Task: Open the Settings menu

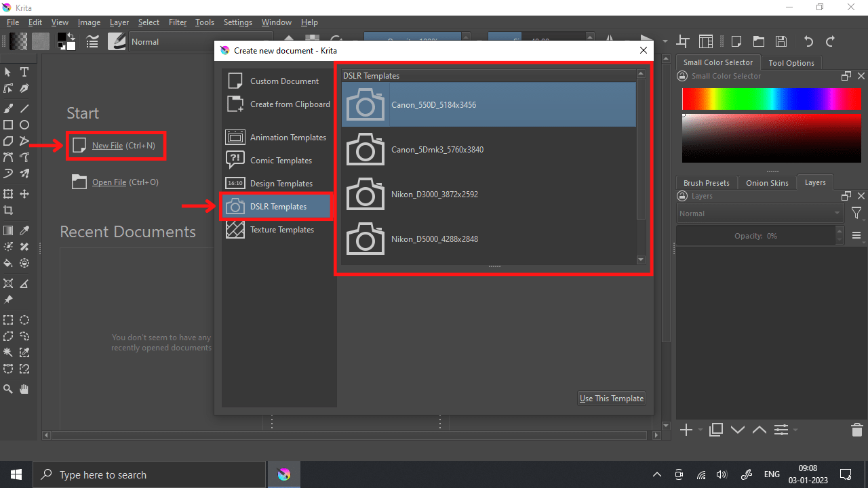Action: pyautogui.click(x=238, y=22)
